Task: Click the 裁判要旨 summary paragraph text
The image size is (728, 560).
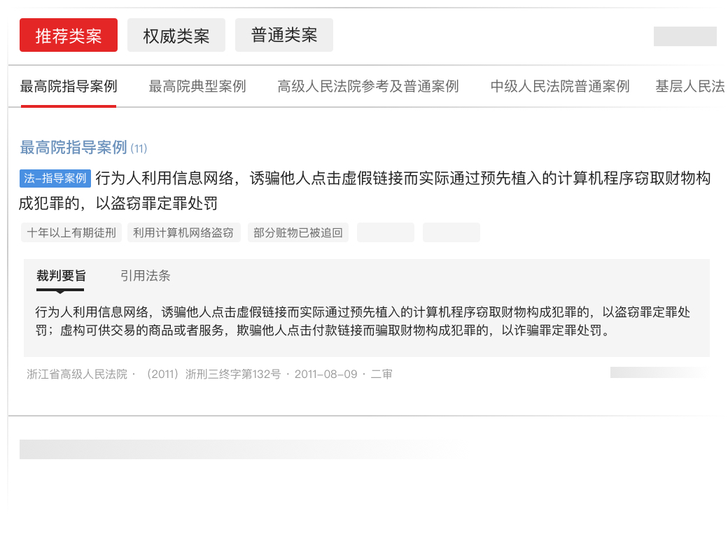Action: click(x=363, y=321)
